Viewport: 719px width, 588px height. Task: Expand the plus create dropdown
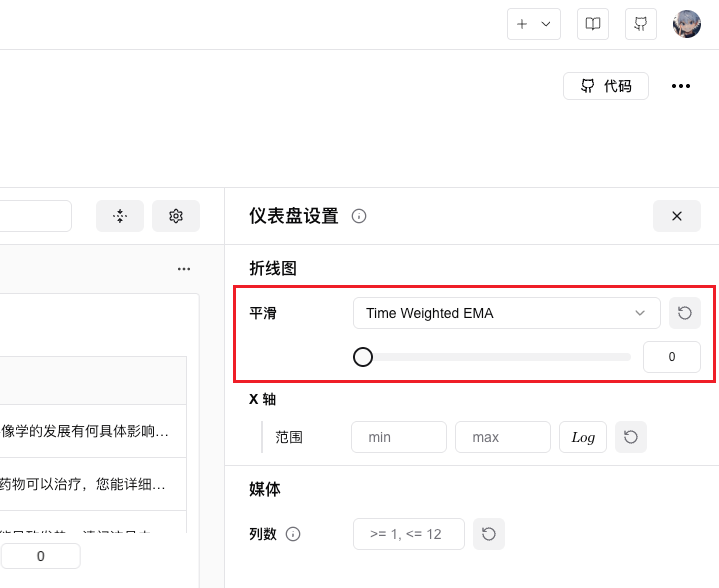pyautogui.click(x=533, y=24)
